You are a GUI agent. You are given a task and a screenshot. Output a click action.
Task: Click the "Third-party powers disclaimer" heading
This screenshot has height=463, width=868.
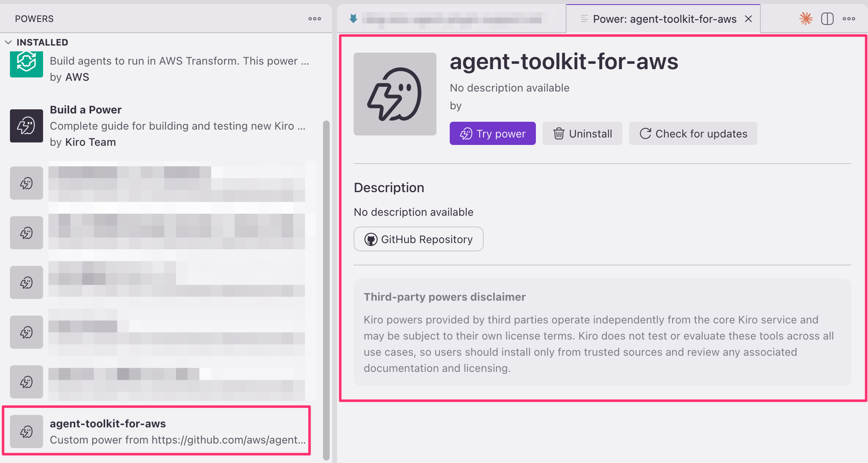tap(445, 297)
